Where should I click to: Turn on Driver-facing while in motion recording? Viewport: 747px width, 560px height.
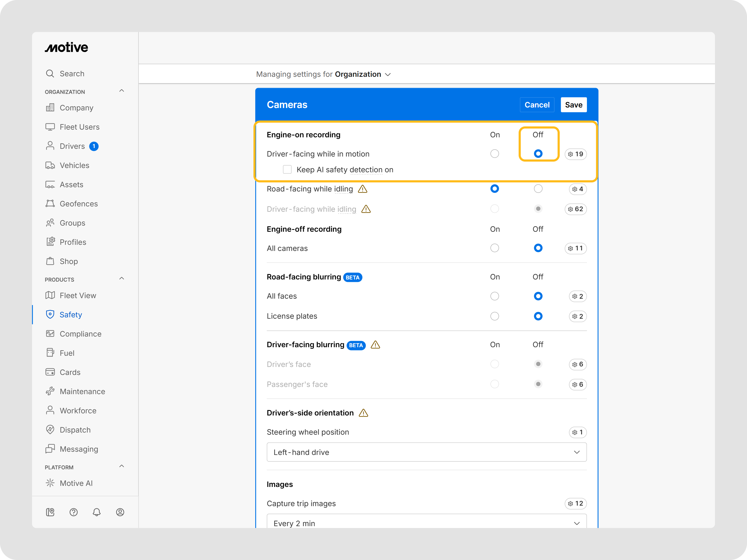[494, 154]
